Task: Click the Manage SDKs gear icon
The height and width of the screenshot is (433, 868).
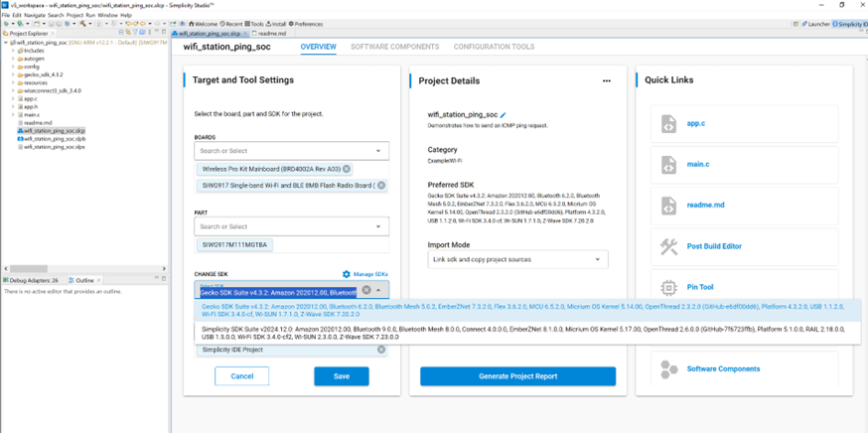Action: click(x=347, y=274)
